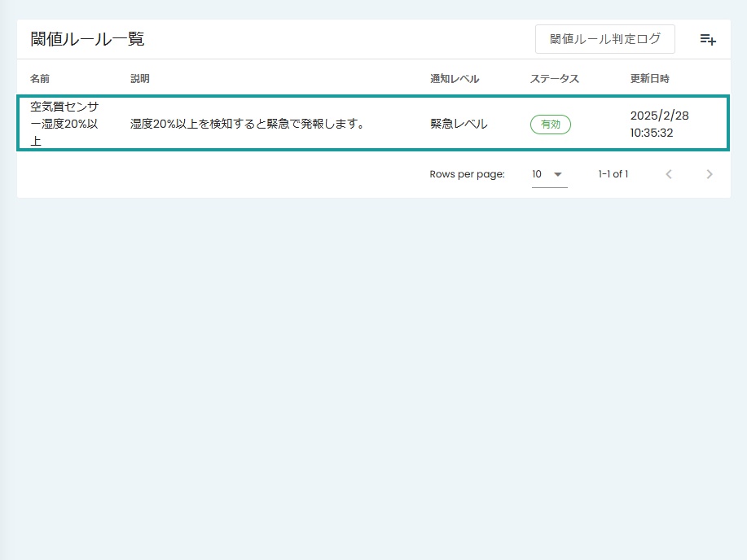
Task: Sort the table by 名前 column
Action: coord(38,78)
